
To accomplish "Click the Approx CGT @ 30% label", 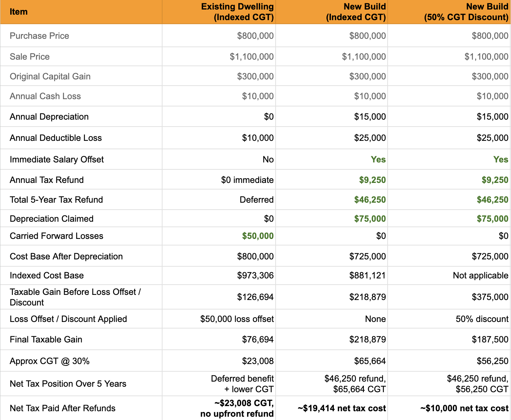I will click(50, 361).
